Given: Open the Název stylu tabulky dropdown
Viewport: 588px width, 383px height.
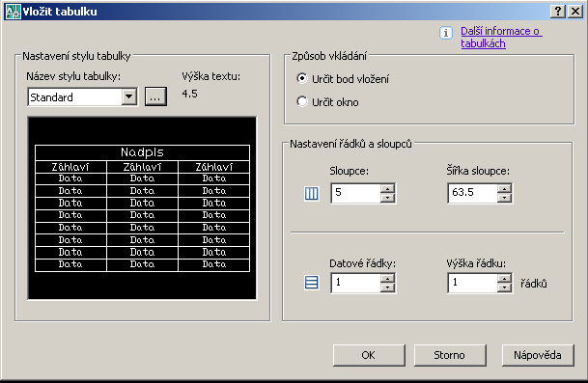Looking at the screenshot, I should click(129, 97).
